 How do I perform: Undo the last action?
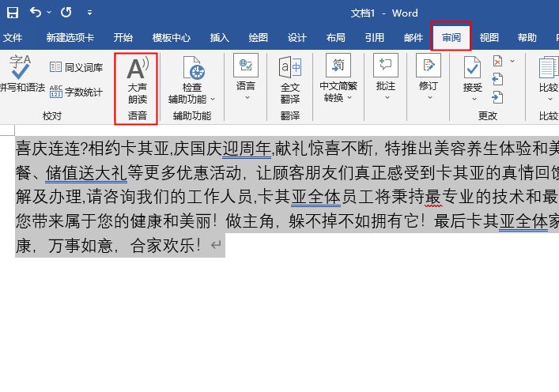coord(36,13)
